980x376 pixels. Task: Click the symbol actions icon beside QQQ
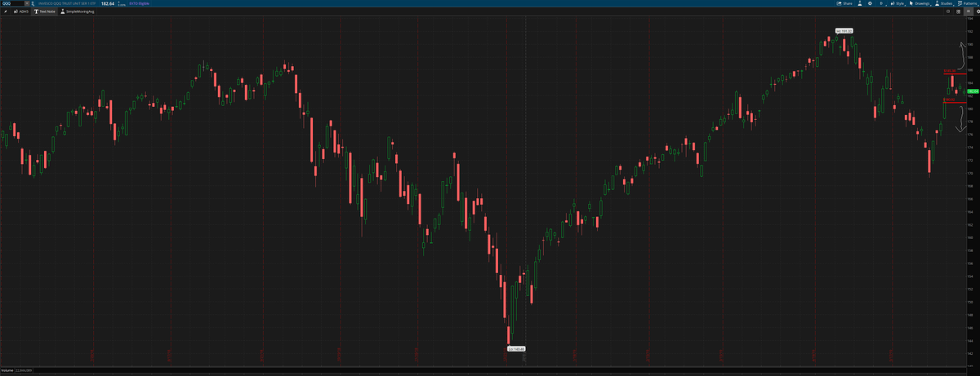[33, 3]
